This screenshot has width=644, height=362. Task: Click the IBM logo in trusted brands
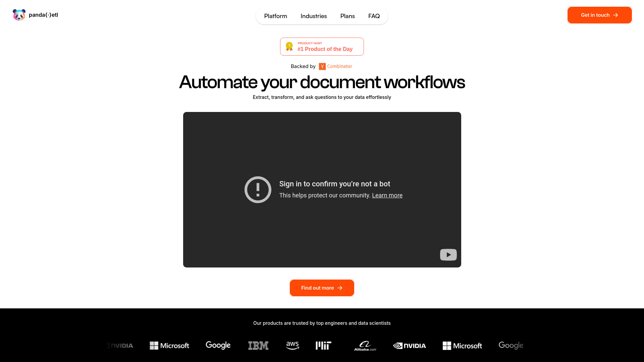click(x=258, y=346)
